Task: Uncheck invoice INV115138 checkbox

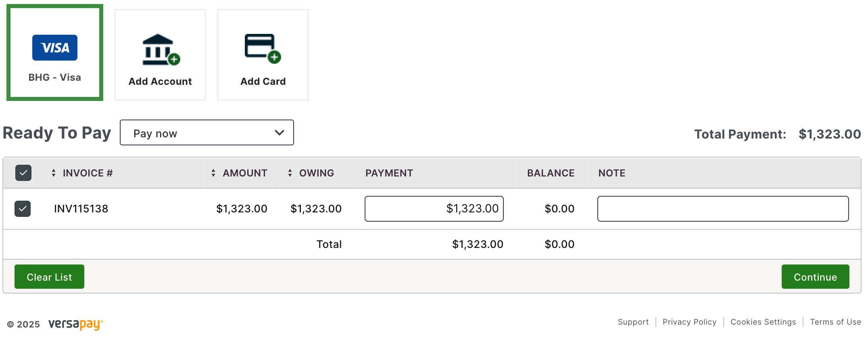Action: coord(23,209)
